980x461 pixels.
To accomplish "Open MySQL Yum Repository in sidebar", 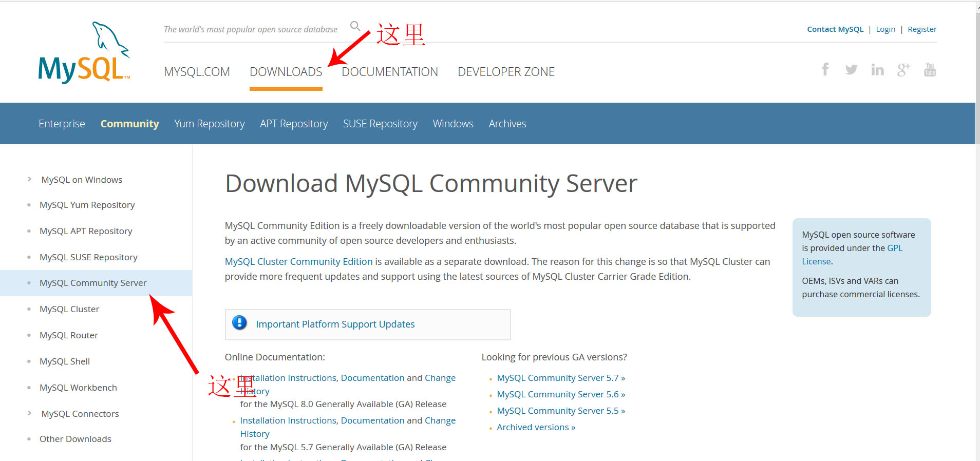I will [x=87, y=205].
